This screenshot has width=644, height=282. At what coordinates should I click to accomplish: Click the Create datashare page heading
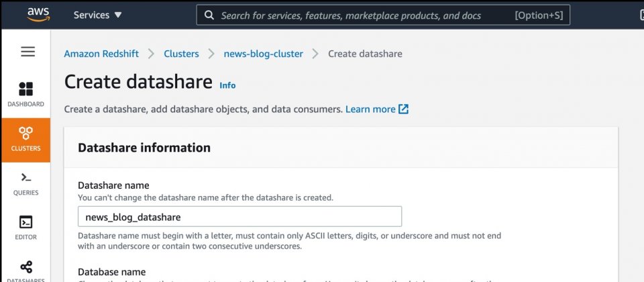(138, 81)
